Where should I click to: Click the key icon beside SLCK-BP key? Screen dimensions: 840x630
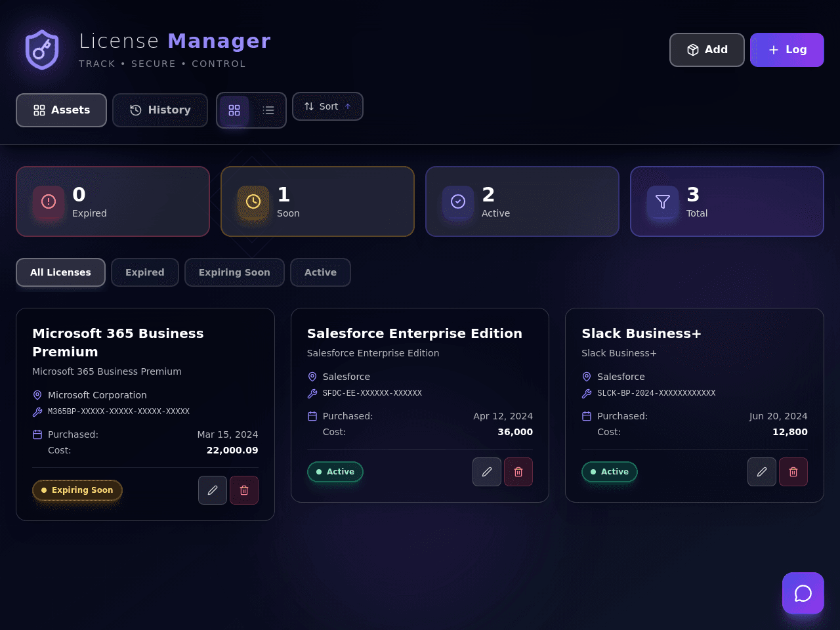[587, 394]
